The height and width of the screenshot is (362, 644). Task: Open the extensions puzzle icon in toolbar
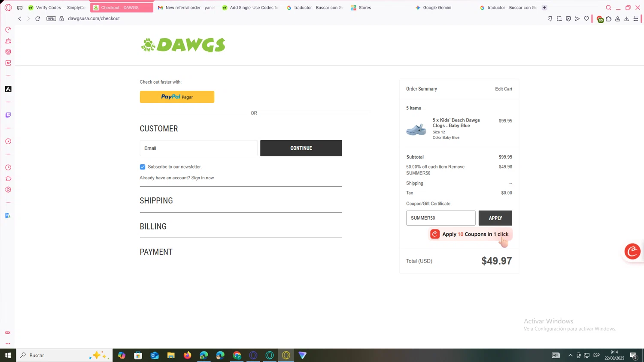pos(609,19)
